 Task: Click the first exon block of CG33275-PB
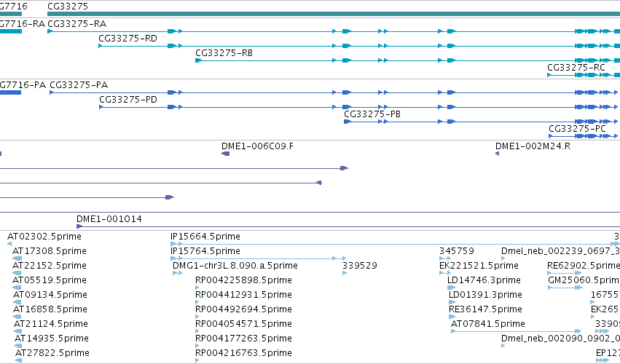348,122
